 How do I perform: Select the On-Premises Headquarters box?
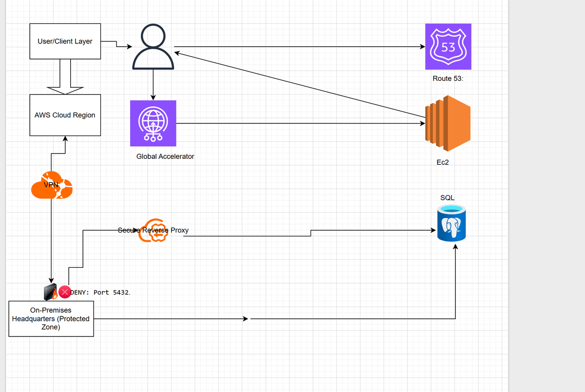(x=51, y=319)
